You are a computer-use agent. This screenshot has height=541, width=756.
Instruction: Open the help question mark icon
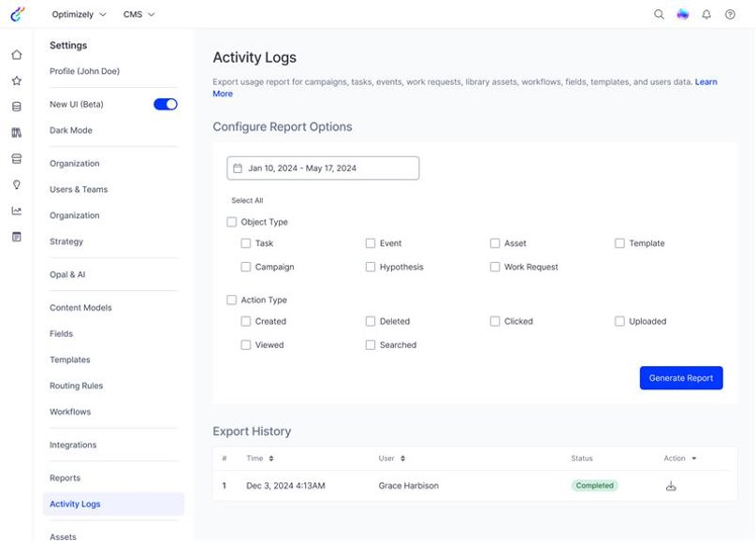click(730, 15)
